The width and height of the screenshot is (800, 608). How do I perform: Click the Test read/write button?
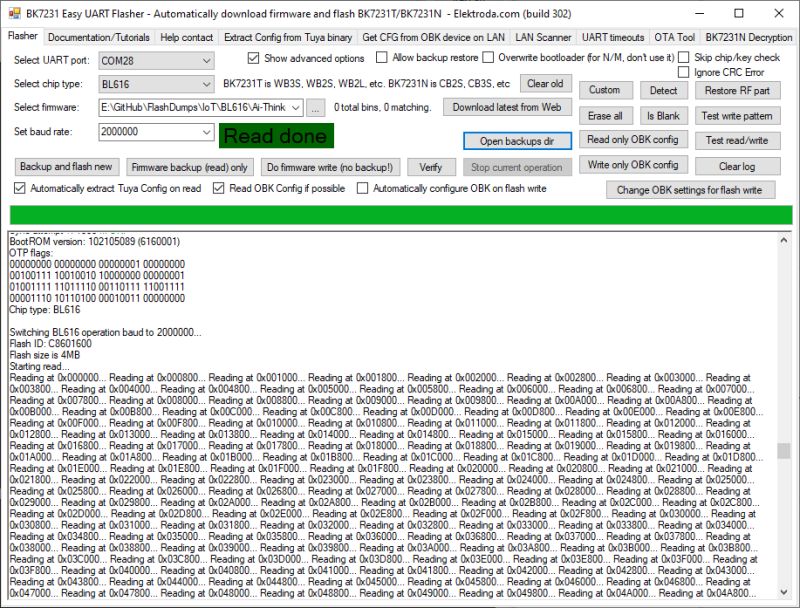point(737,141)
